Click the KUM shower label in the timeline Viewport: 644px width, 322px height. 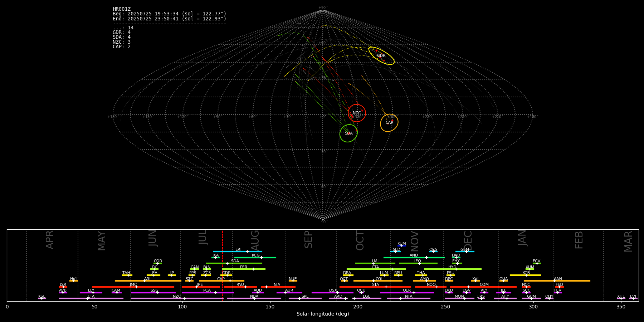[402, 244]
